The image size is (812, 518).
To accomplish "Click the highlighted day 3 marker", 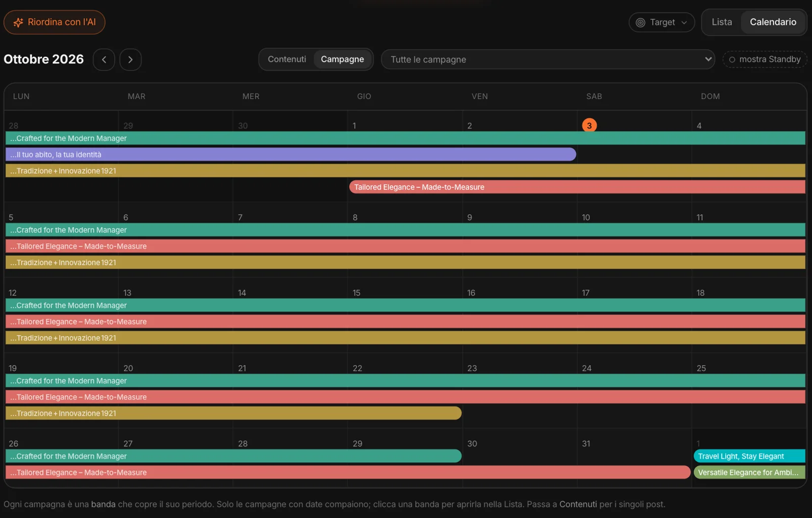I will pyautogui.click(x=589, y=125).
